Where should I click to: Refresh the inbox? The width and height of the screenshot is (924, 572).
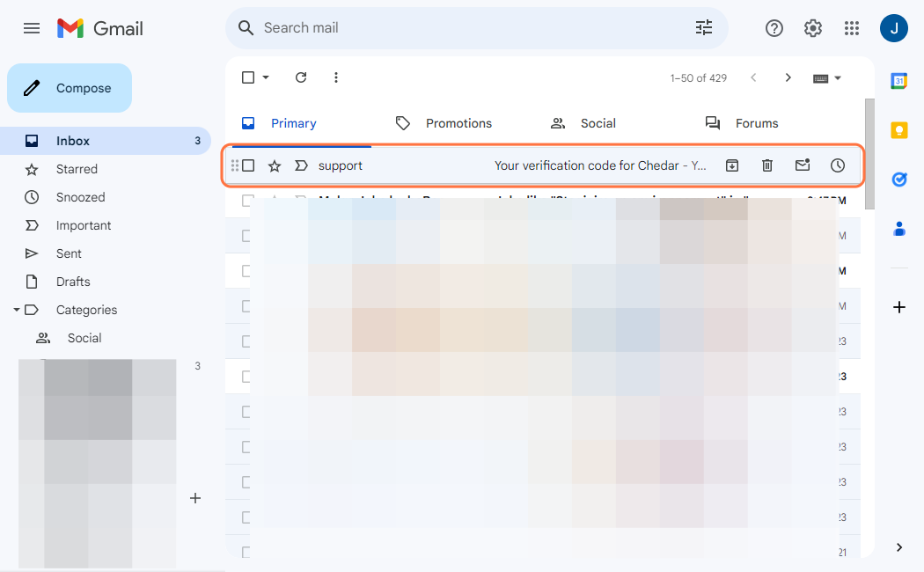point(301,77)
